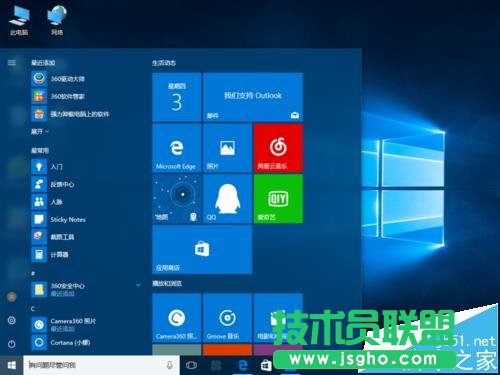Screen dimensions: 500x375
Task: Open Edge from the taskbar
Action: click(x=243, y=365)
